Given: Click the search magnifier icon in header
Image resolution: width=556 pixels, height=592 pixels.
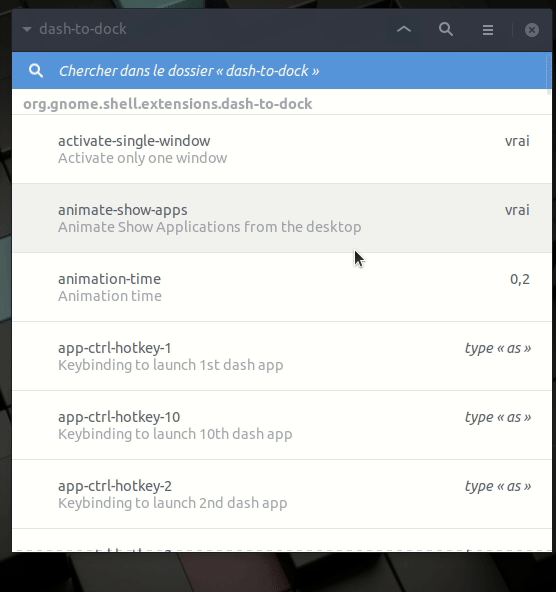Looking at the screenshot, I should coord(446,29).
